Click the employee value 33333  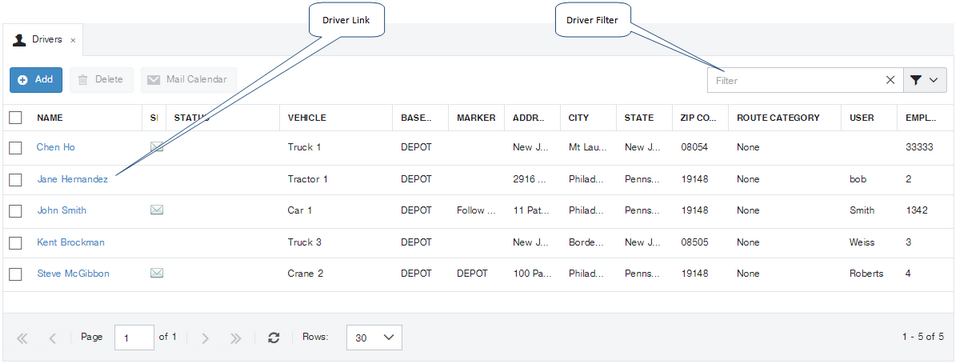tap(920, 147)
